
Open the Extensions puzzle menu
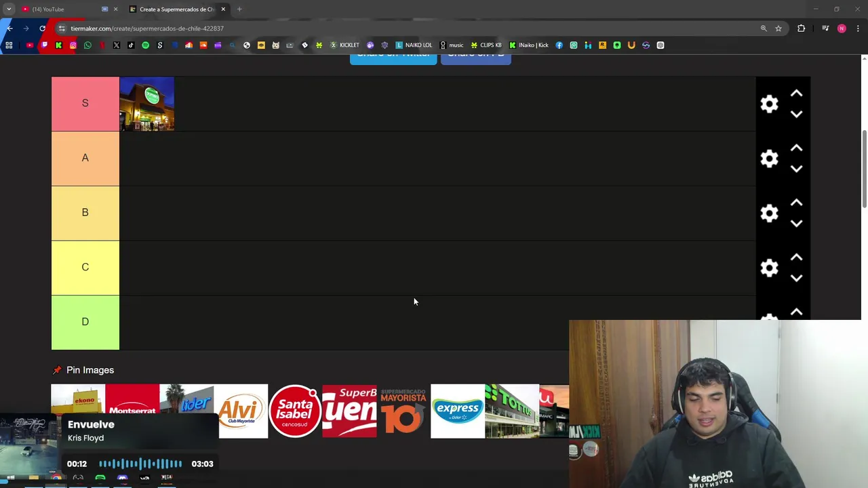(802, 28)
